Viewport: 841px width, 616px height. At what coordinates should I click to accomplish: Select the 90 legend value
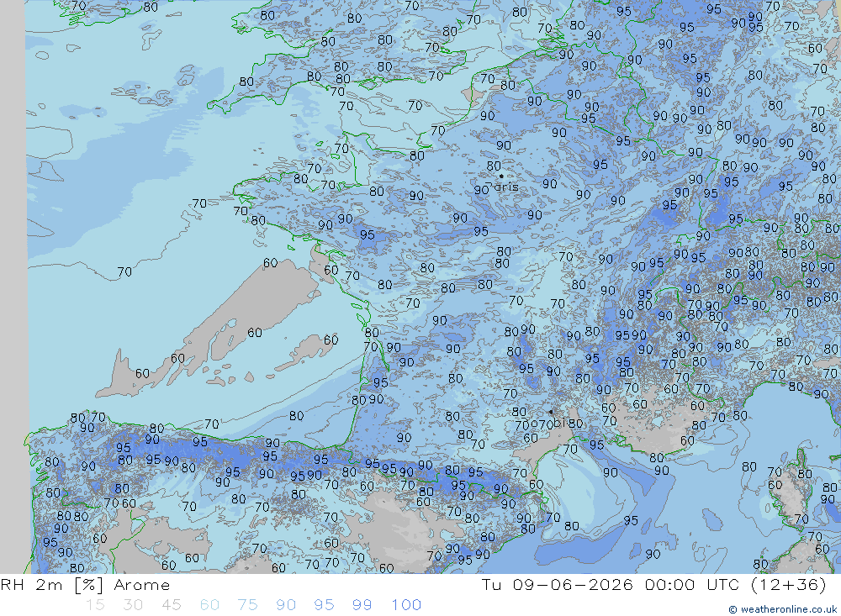click(286, 605)
